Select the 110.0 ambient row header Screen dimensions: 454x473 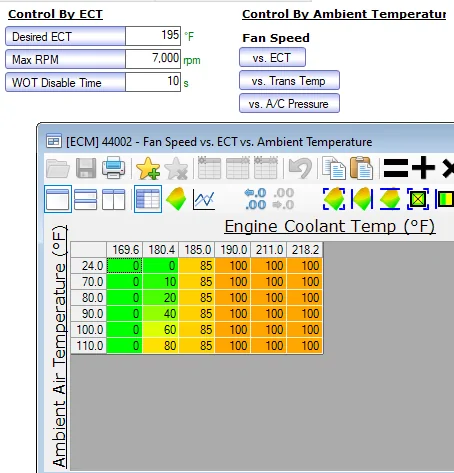point(89,346)
